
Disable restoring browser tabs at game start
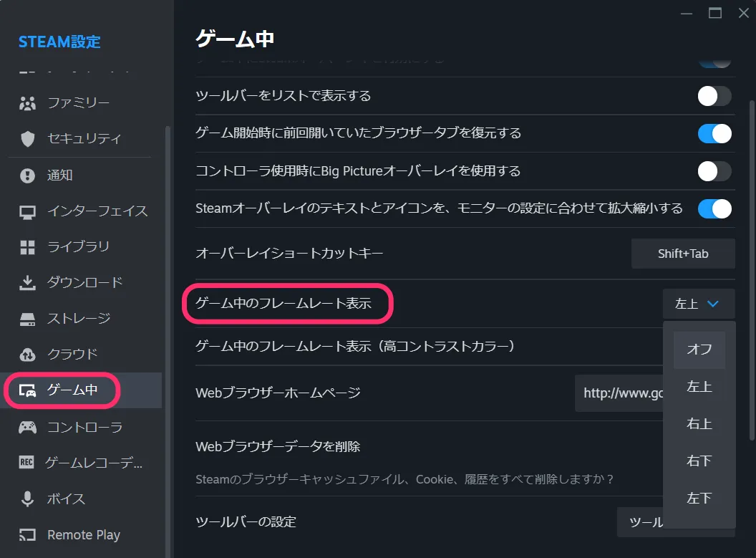(713, 133)
